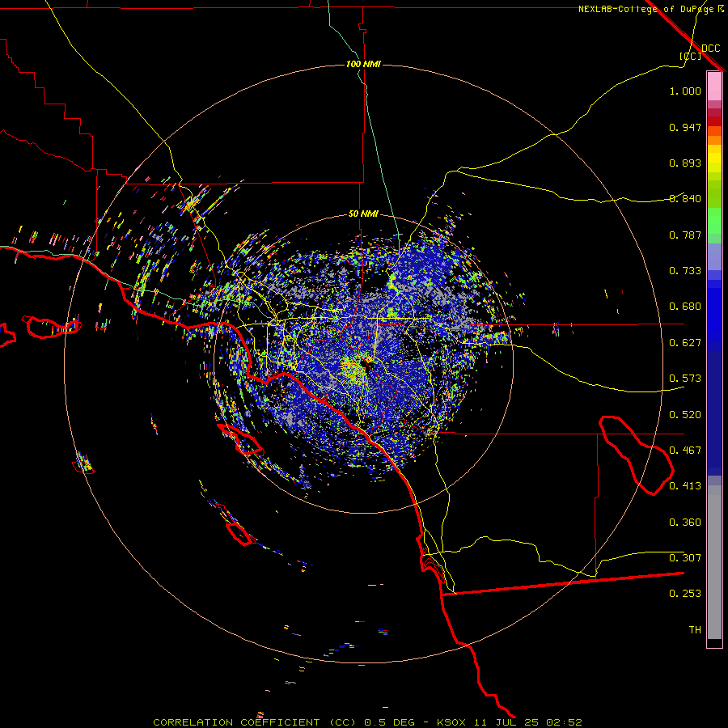The image size is (728, 728).
Task: Click the "[CC]" unit label
Action: pyautogui.click(x=691, y=56)
